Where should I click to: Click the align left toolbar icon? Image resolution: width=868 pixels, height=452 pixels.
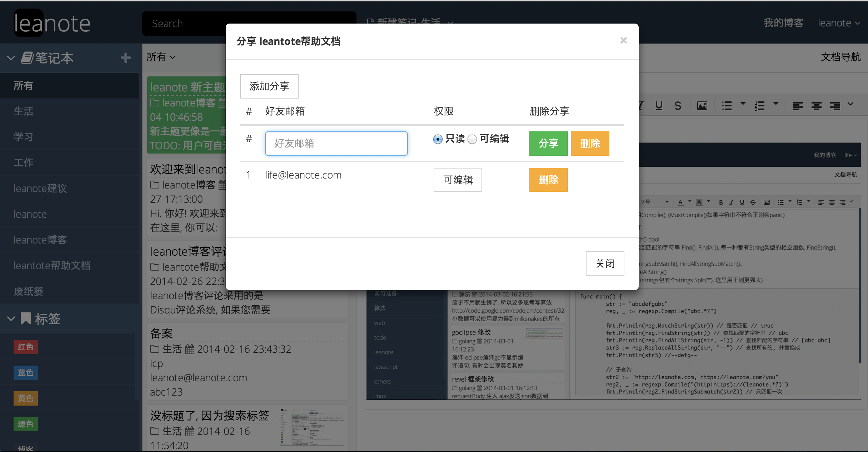798,106
